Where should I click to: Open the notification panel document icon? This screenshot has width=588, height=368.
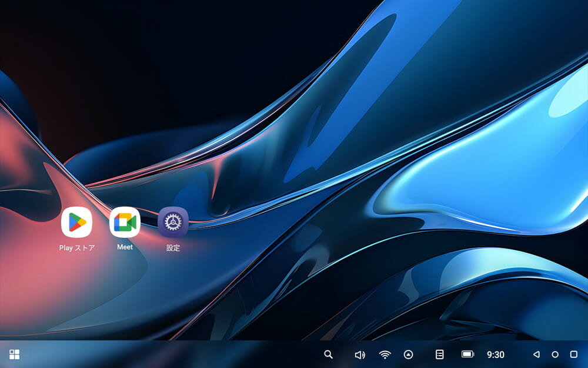click(x=439, y=354)
